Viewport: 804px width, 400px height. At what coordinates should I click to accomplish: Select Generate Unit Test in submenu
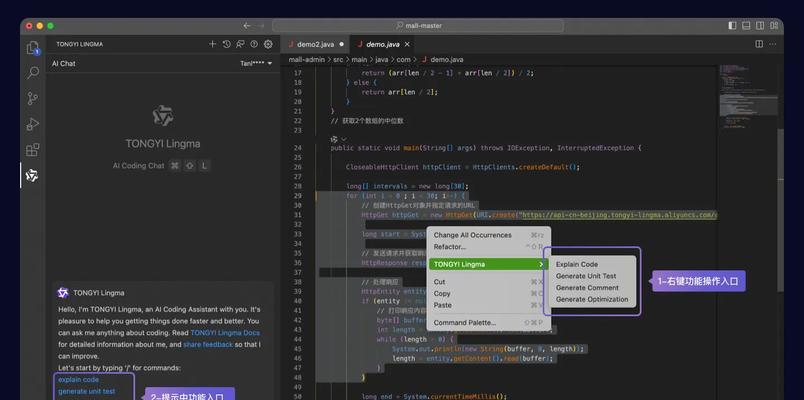click(x=586, y=276)
